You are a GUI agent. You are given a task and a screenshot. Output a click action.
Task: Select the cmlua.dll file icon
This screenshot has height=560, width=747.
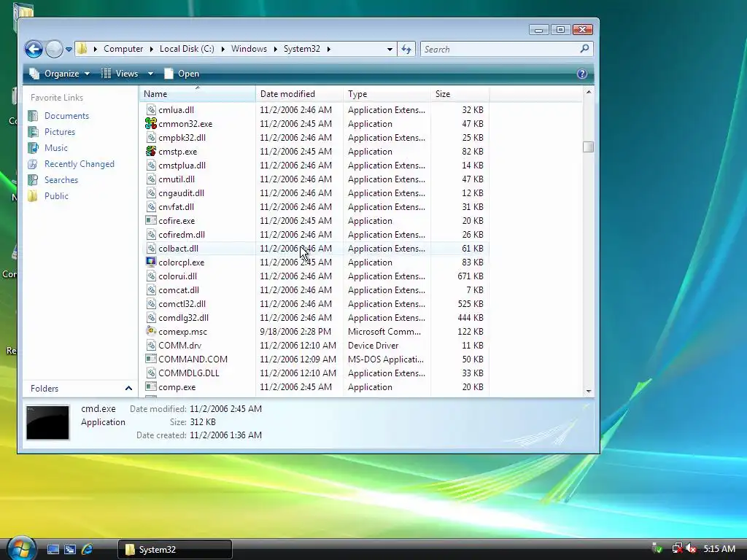coord(151,110)
